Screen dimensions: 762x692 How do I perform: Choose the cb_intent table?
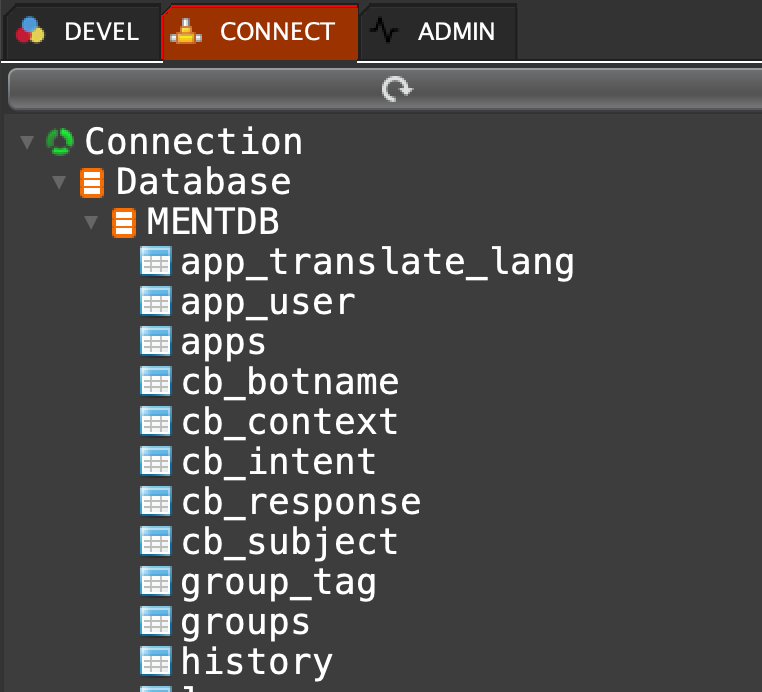(278, 462)
